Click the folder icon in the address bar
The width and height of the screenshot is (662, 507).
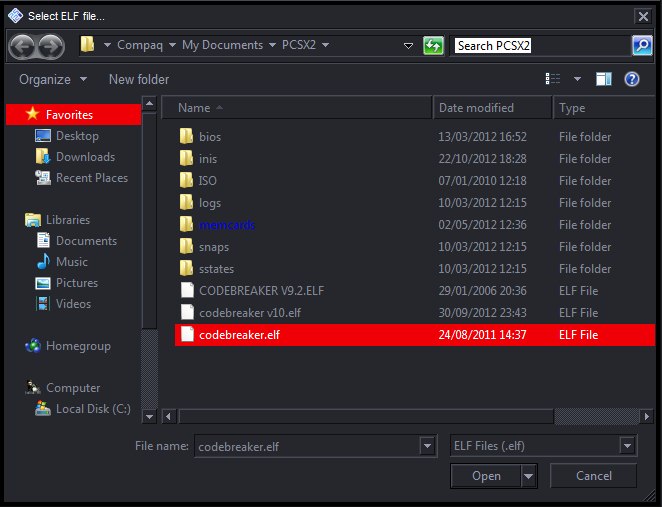[x=87, y=44]
